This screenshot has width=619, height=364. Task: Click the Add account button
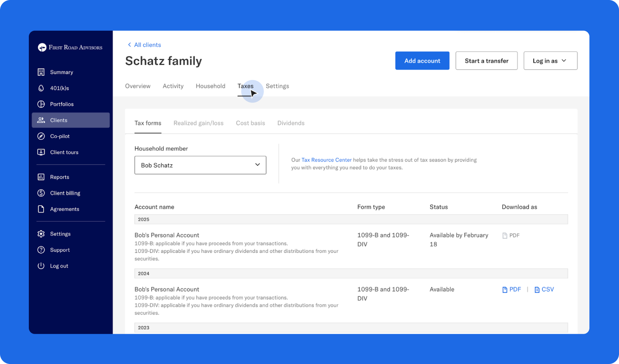(422, 61)
